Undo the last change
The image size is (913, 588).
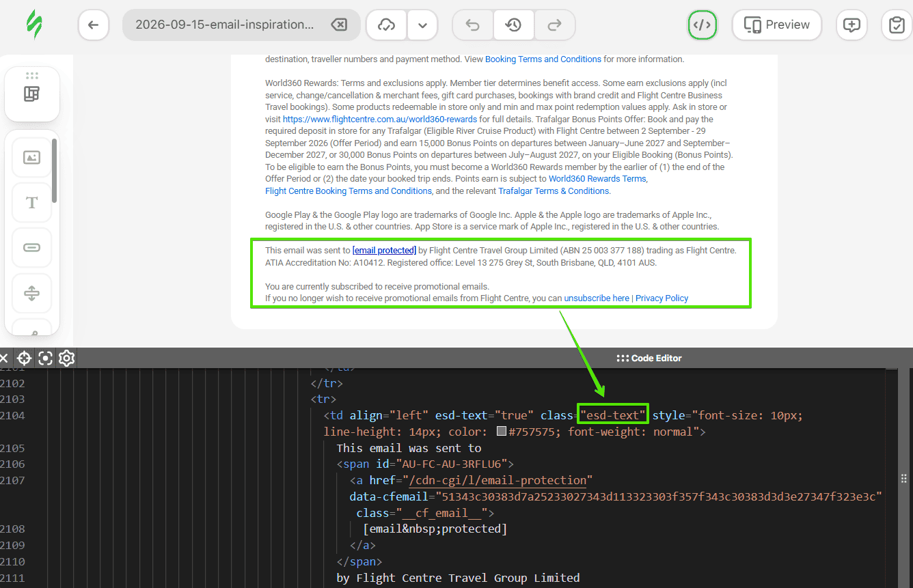(x=472, y=25)
